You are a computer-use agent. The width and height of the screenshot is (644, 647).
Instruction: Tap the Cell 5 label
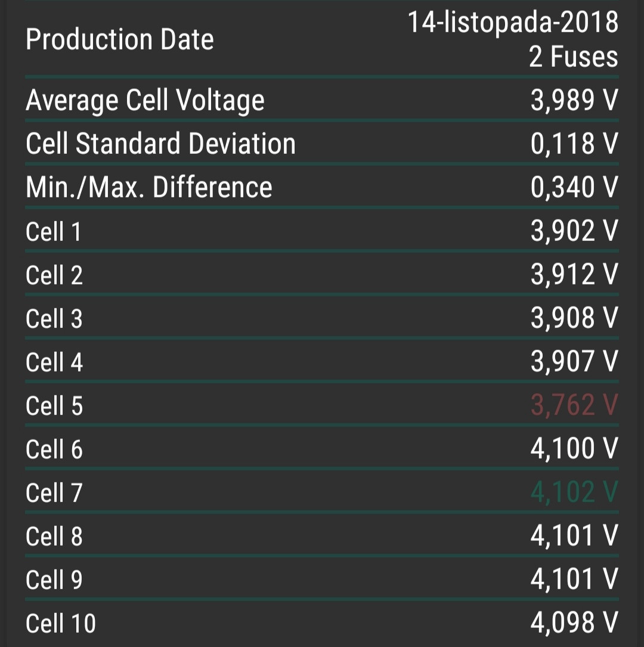click(x=54, y=405)
